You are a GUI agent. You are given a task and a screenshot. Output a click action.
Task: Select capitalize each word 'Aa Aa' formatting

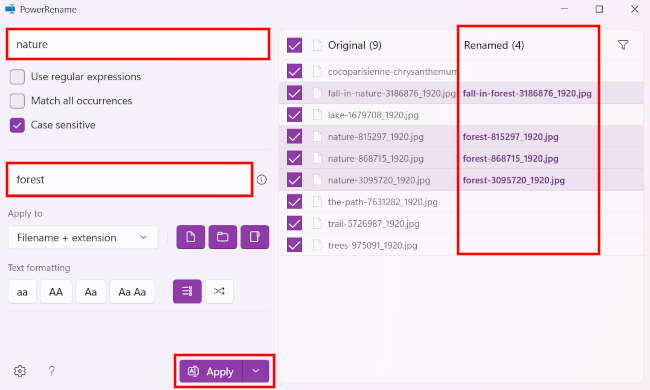click(x=132, y=292)
